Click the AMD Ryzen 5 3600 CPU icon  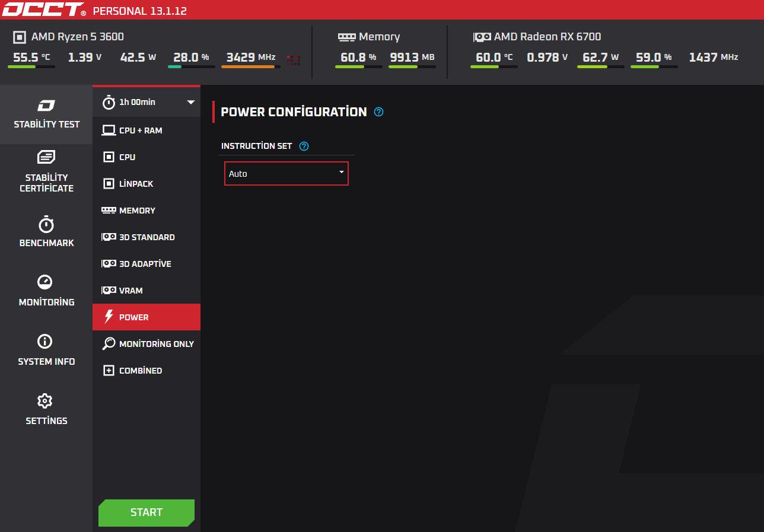click(x=20, y=37)
